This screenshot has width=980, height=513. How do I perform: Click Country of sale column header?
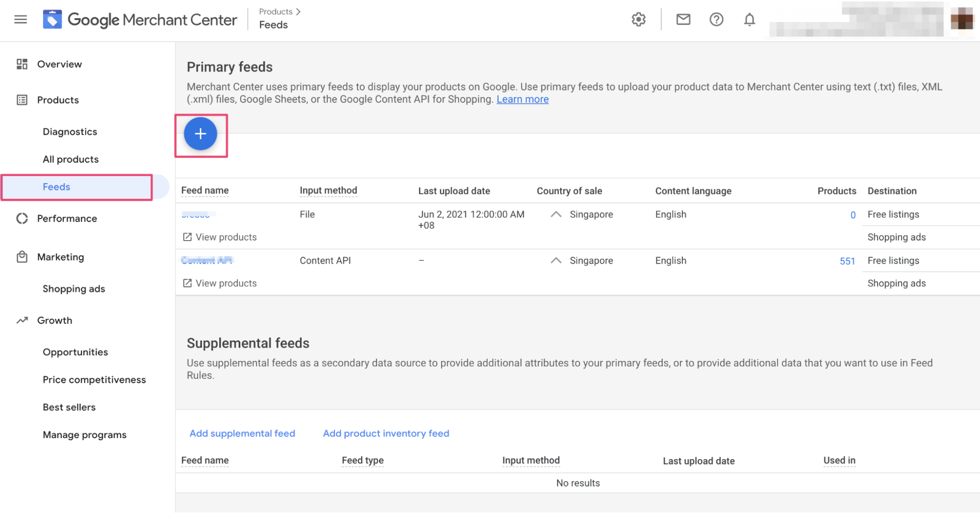[x=569, y=191]
